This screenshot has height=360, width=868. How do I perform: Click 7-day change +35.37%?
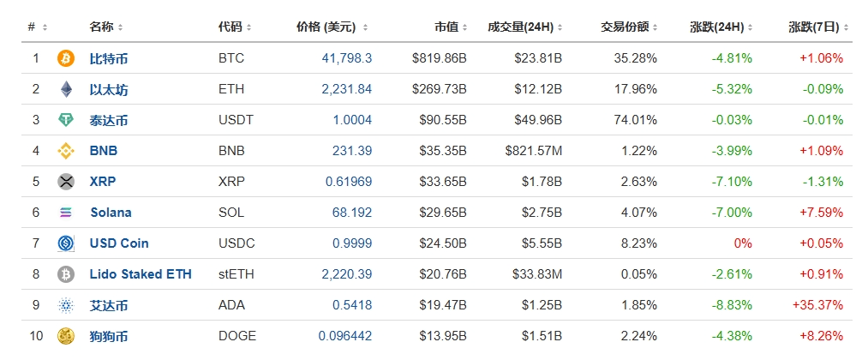[818, 305]
